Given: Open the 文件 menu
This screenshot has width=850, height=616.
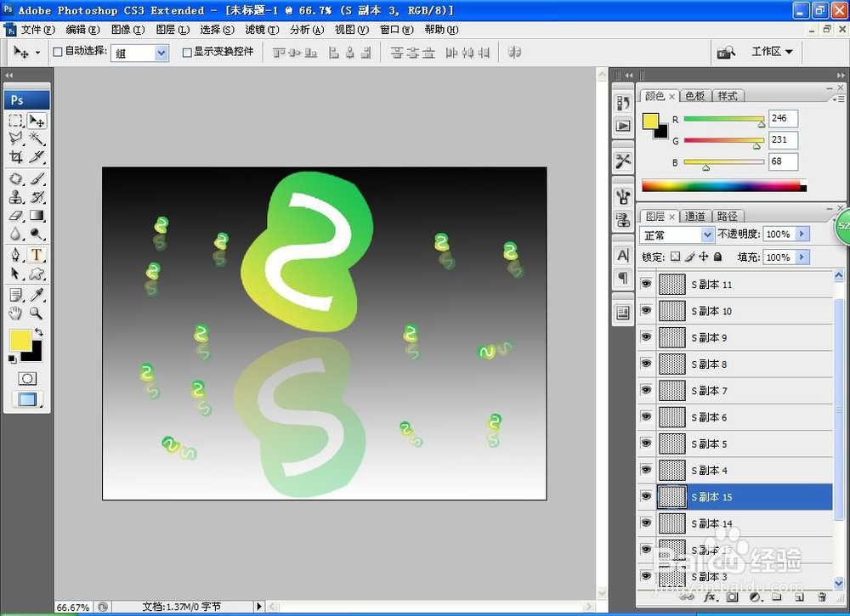Looking at the screenshot, I should click(x=38, y=30).
